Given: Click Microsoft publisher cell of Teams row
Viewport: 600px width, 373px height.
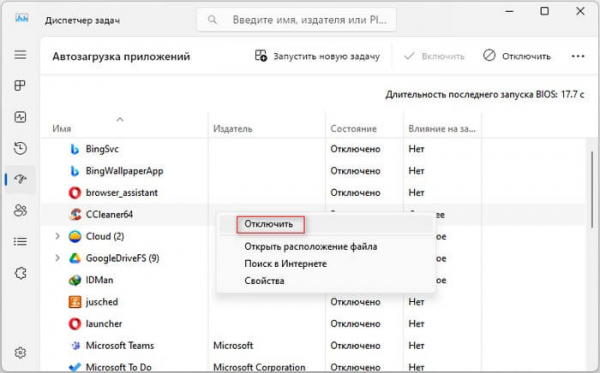Looking at the screenshot, I should (x=233, y=345).
